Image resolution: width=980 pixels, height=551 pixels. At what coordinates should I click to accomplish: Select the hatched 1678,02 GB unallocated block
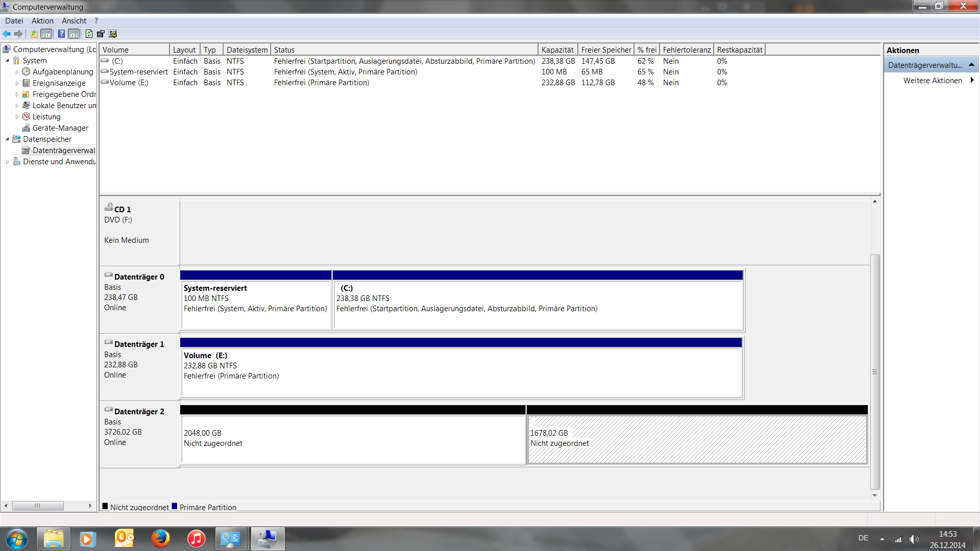(697, 439)
